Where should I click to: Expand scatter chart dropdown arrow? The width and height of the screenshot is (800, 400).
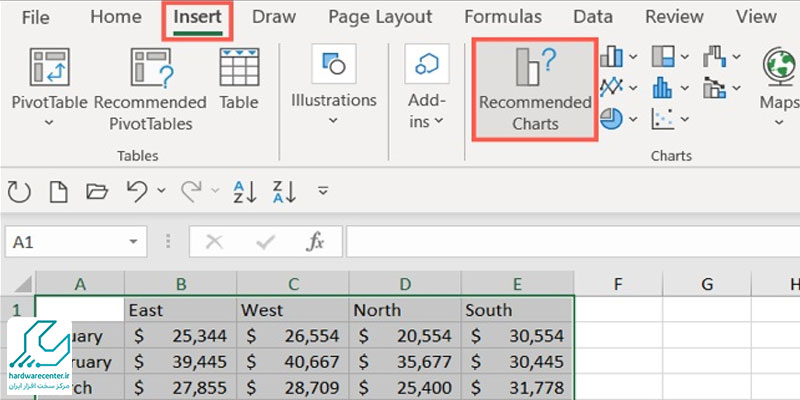[684, 119]
